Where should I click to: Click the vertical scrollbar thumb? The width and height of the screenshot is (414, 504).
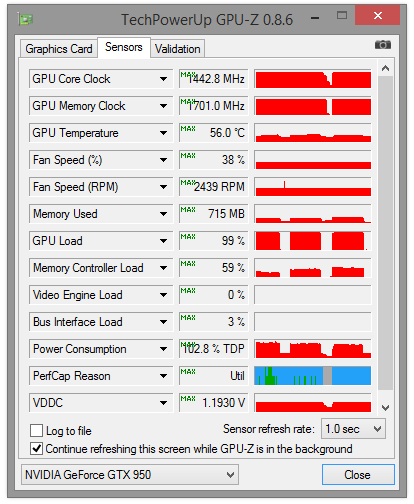[386, 233]
